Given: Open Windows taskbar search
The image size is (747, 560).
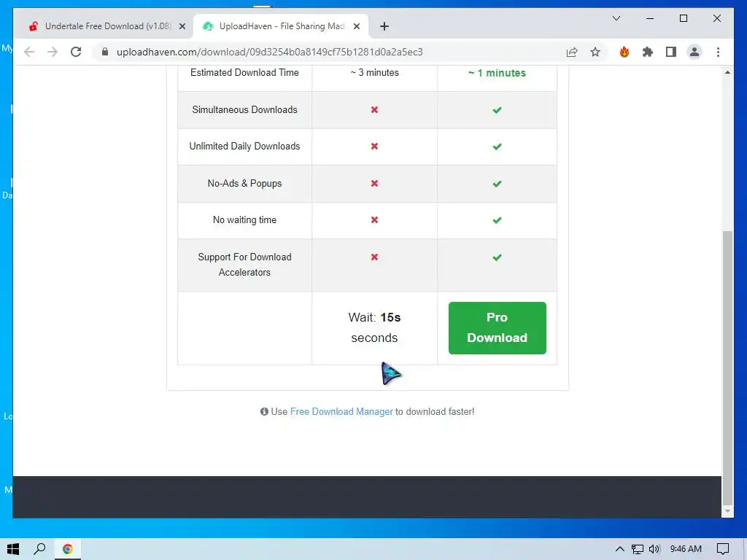Looking at the screenshot, I should (x=39, y=549).
